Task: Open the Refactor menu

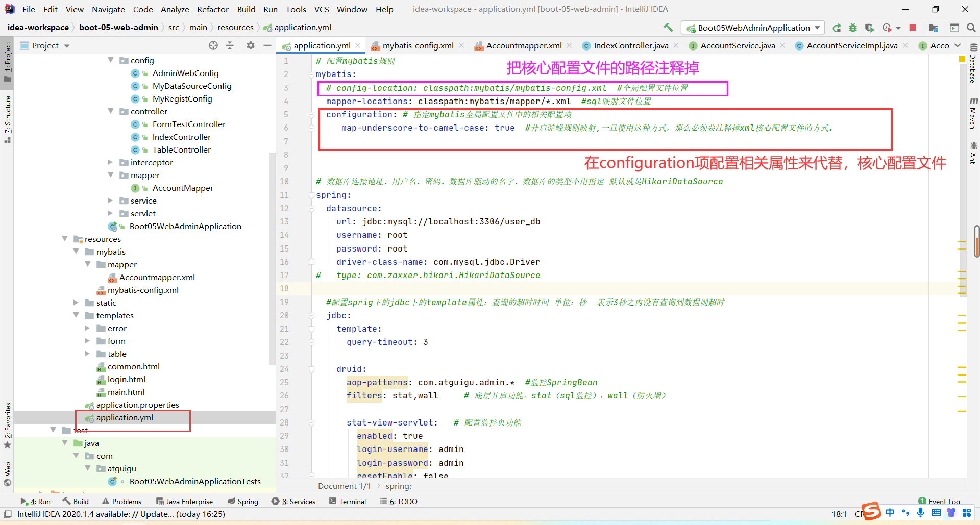Action: (212, 9)
